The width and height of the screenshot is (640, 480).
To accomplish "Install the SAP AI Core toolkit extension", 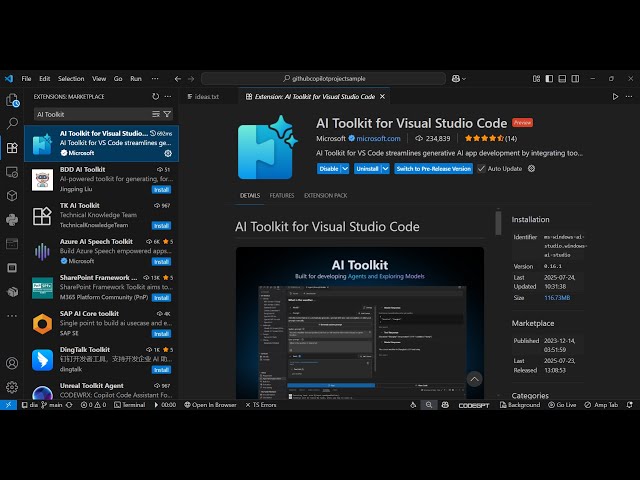I will click(162, 334).
